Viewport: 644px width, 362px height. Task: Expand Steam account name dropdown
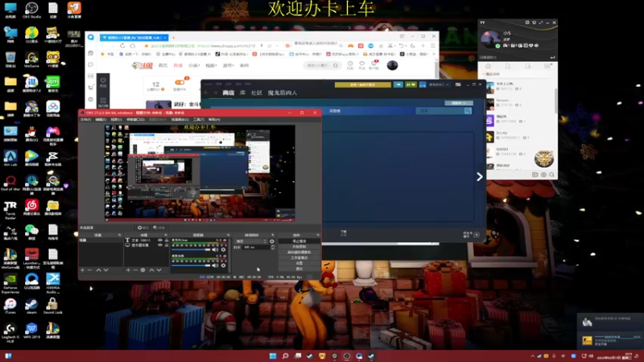click(439, 84)
